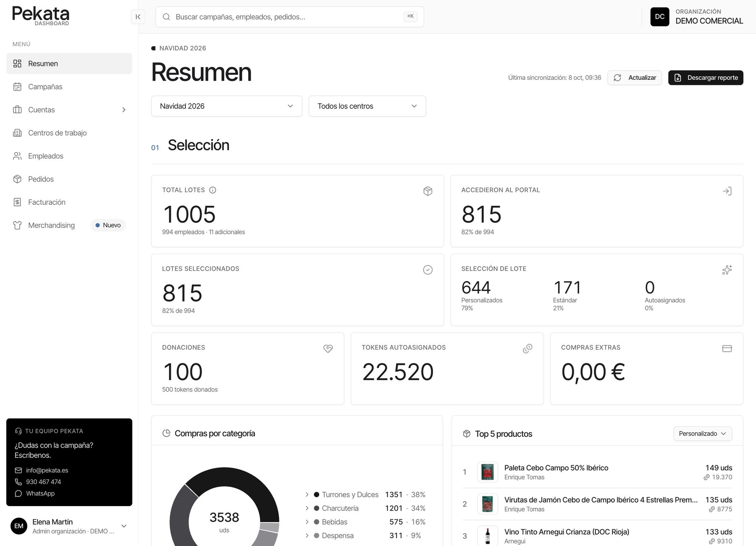The width and height of the screenshot is (756, 546).
Task: Click the Merchandising t-shirt icon
Action: (x=17, y=225)
